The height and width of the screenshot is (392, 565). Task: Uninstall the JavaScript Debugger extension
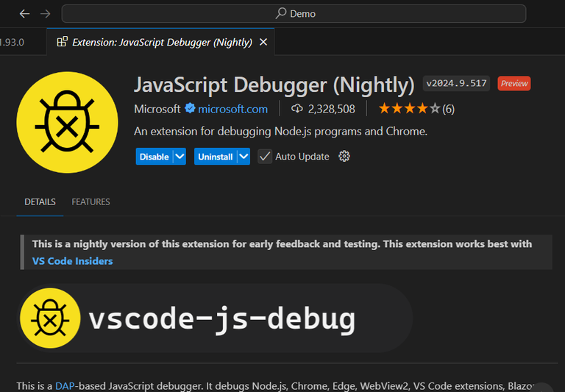click(x=216, y=157)
